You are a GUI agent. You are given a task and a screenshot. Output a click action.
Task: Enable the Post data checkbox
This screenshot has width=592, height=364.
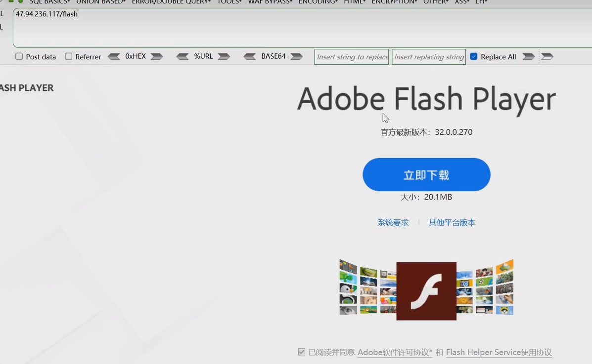pos(19,57)
